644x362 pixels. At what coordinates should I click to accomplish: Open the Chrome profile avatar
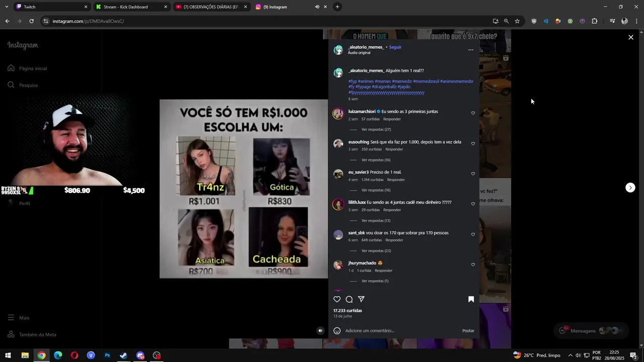(x=624, y=21)
